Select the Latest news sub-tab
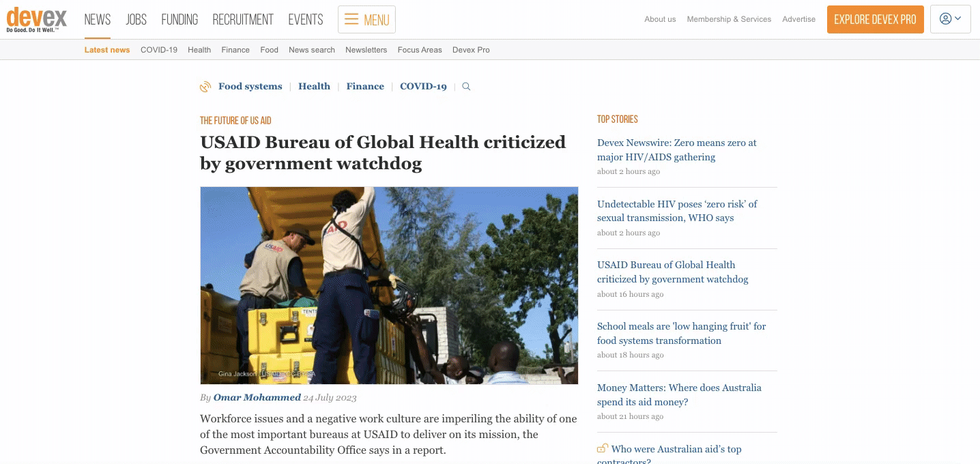This screenshot has height=464, width=980. 107,50
